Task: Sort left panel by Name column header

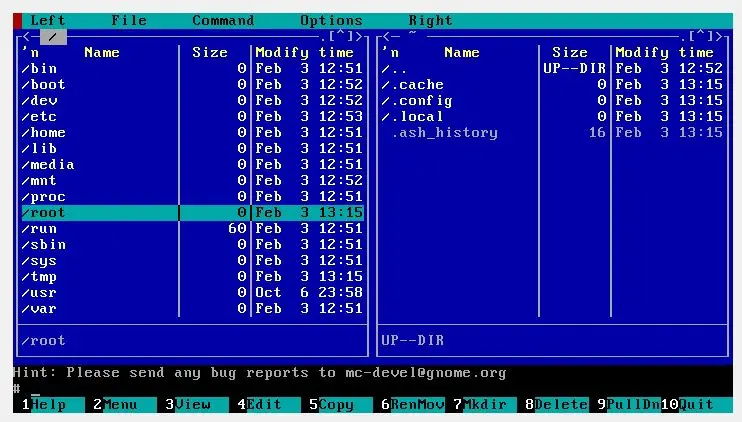Action: tap(102, 53)
